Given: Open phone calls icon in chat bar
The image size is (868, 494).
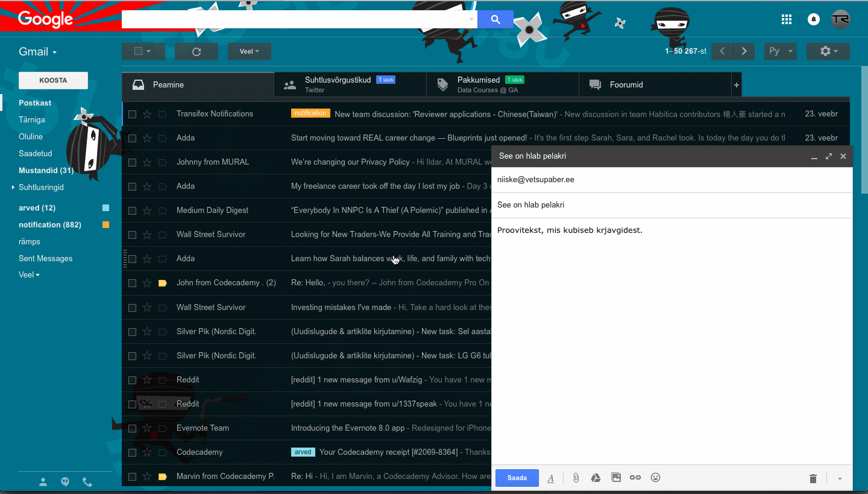Looking at the screenshot, I should 87,482.
